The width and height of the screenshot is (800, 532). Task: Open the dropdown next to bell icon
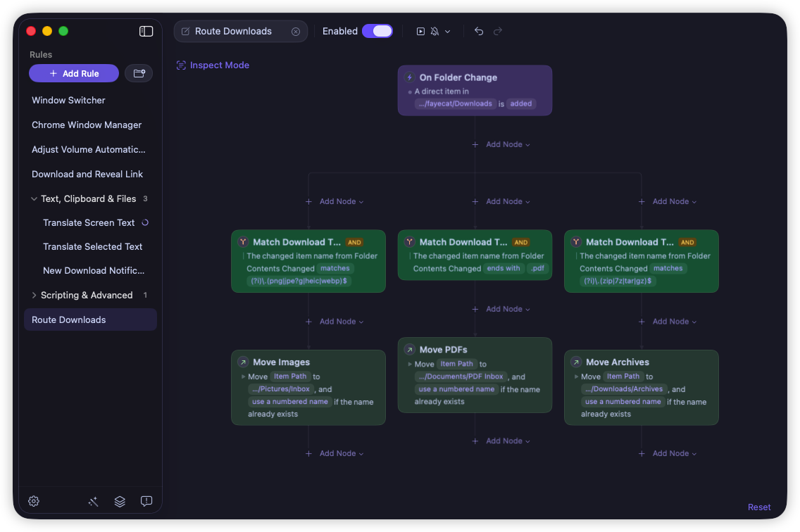(447, 32)
